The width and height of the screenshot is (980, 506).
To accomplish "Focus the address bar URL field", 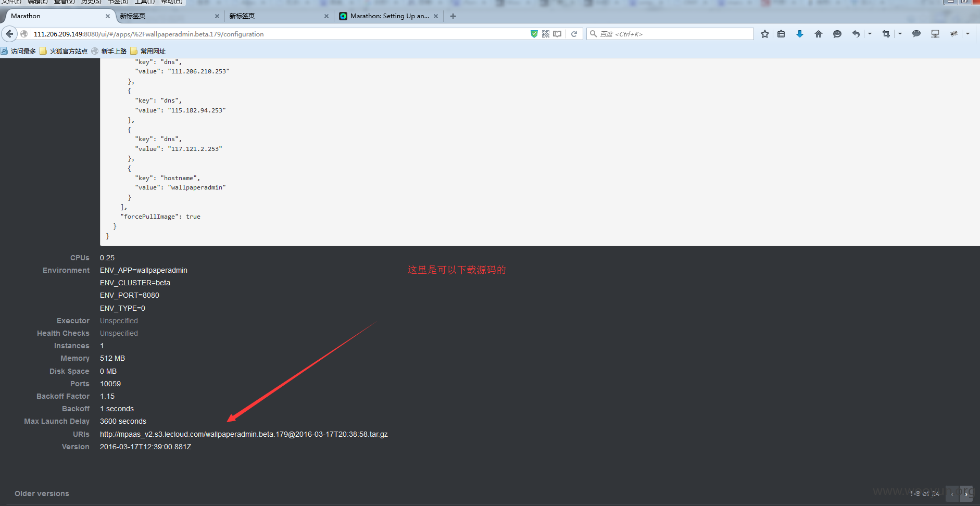I will (x=279, y=34).
